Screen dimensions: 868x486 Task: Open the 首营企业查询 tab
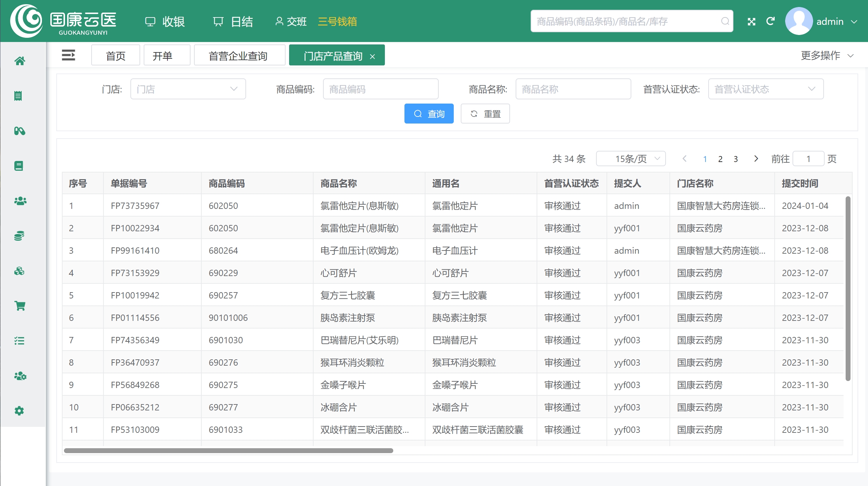coord(239,55)
